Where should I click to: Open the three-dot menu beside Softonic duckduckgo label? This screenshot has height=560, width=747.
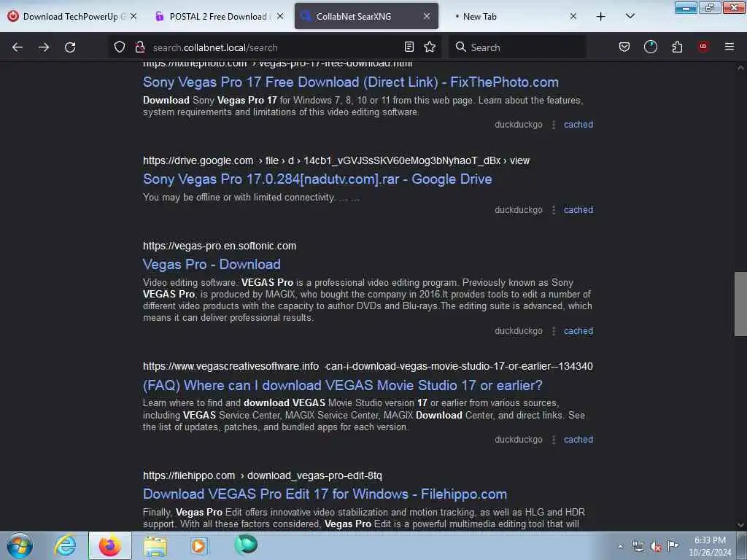point(553,331)
